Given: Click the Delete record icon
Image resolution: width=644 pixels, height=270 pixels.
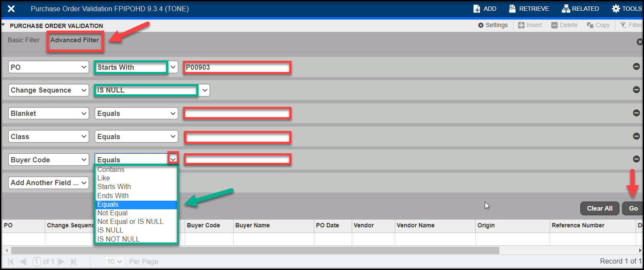Looking at the screenshot, I should click(x=564, y=25).
